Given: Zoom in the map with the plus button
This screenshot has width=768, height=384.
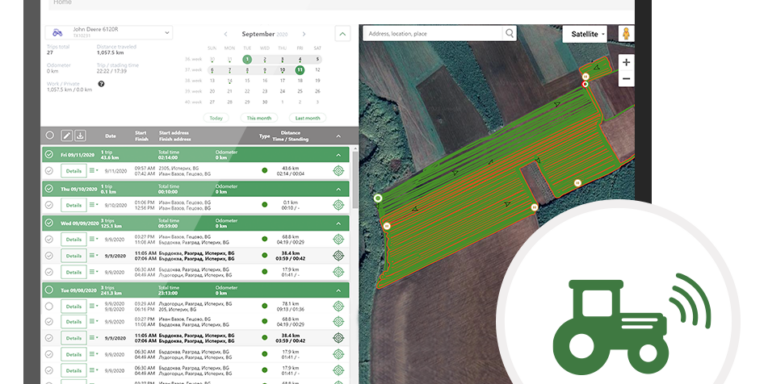Looking at the screenshot, I should point(626,63).
